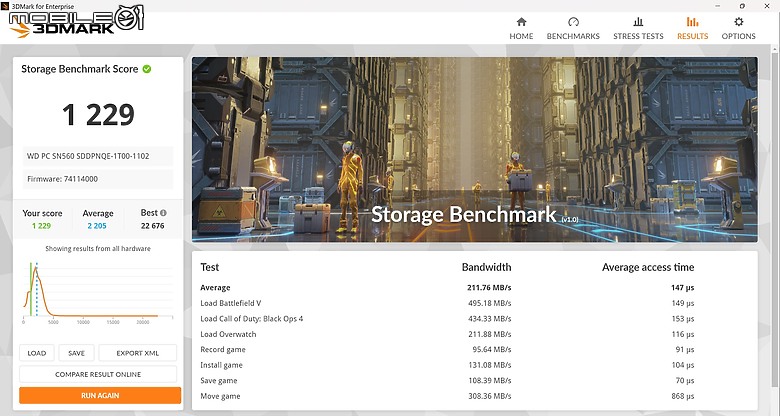
Task: Click the info icon next to Best
Action: (x=163, y=213)
